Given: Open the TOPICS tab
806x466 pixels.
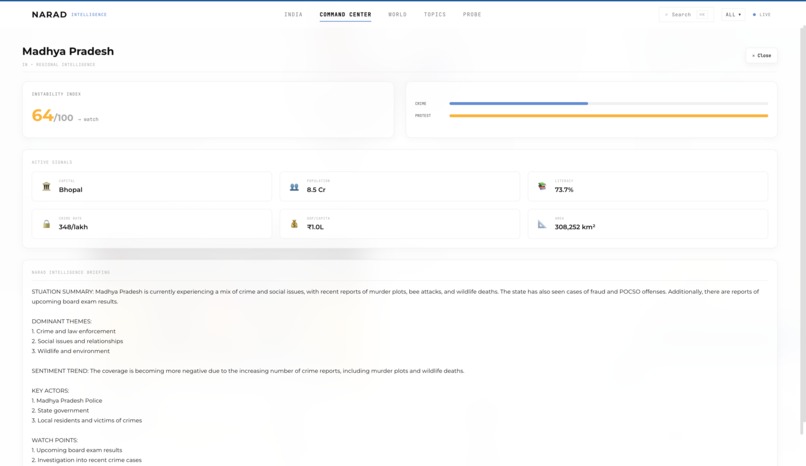Looking at the screenshot, I should point(434,14).
